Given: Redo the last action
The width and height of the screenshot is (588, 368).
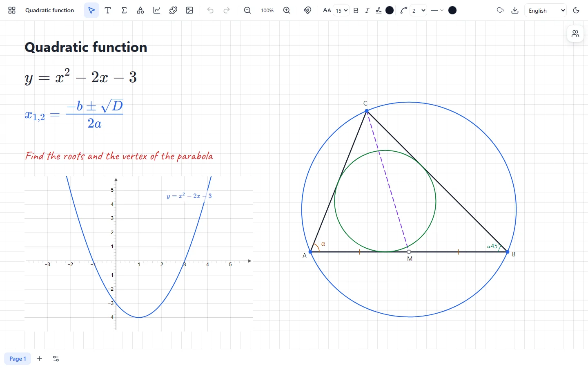Looking at the screenshot, I should [x=227, y=10].
